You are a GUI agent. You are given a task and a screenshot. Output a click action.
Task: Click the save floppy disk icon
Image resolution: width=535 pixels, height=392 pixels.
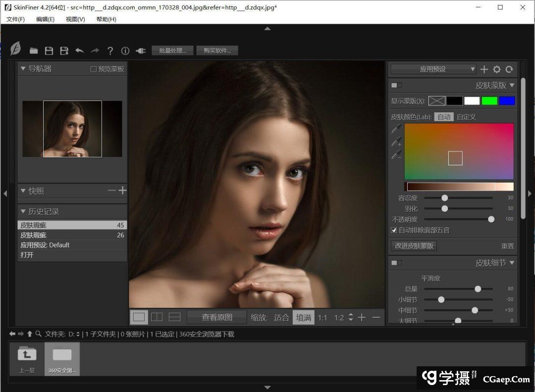tap(49, 50)
